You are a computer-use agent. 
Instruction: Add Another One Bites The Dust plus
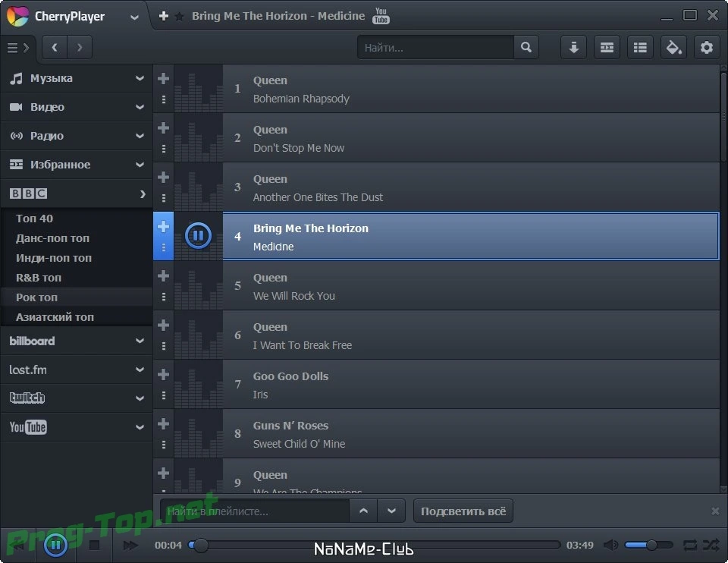163,177
